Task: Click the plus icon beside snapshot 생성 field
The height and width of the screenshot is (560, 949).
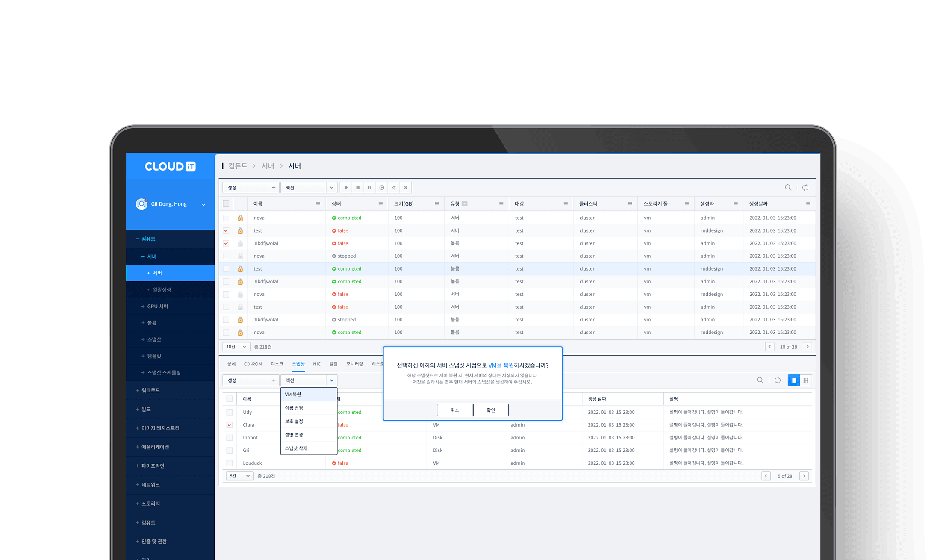Action: 274,380
